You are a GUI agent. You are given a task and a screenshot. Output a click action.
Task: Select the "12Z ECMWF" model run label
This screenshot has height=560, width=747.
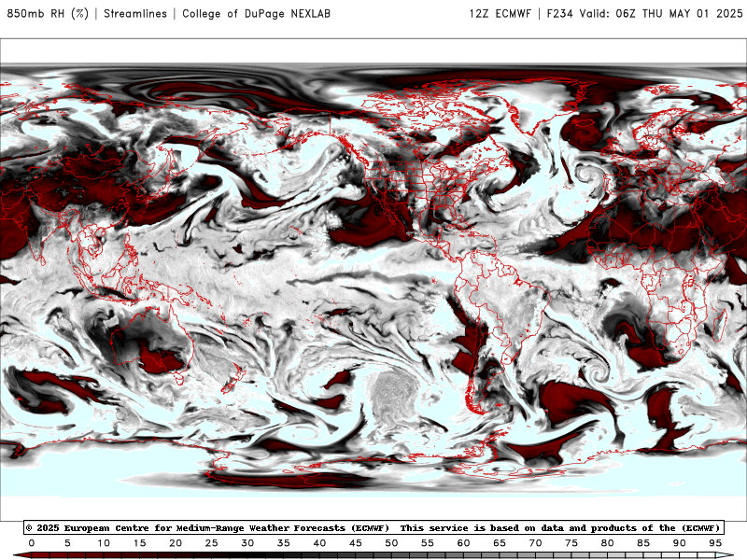coord(500,13)
